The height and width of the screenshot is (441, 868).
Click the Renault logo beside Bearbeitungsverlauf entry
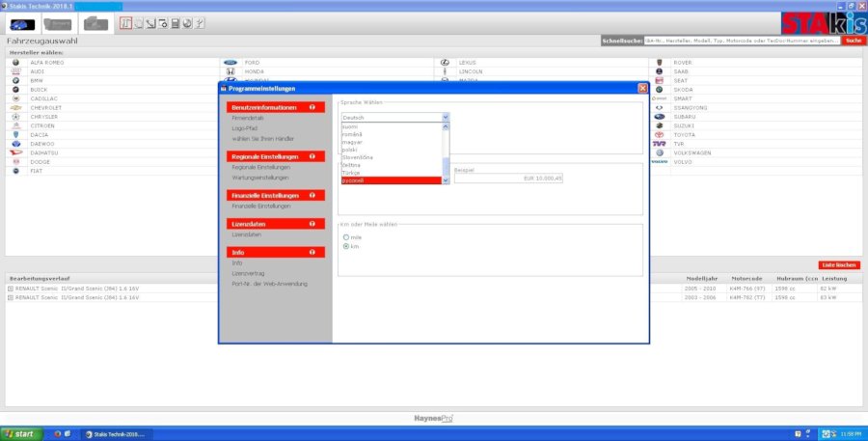coord(10,289)
